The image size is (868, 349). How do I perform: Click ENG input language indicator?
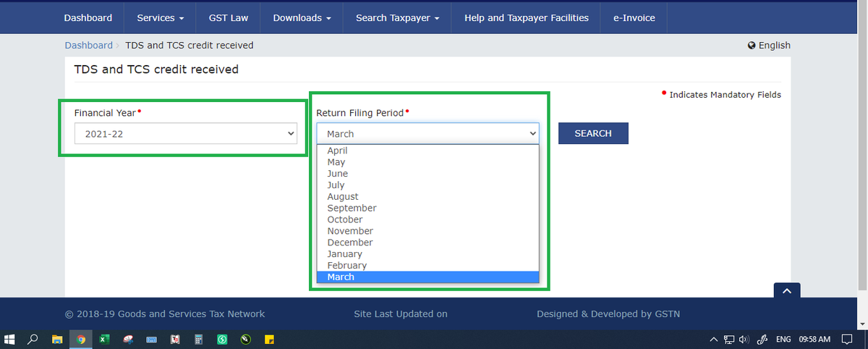[x=783, y=339]
